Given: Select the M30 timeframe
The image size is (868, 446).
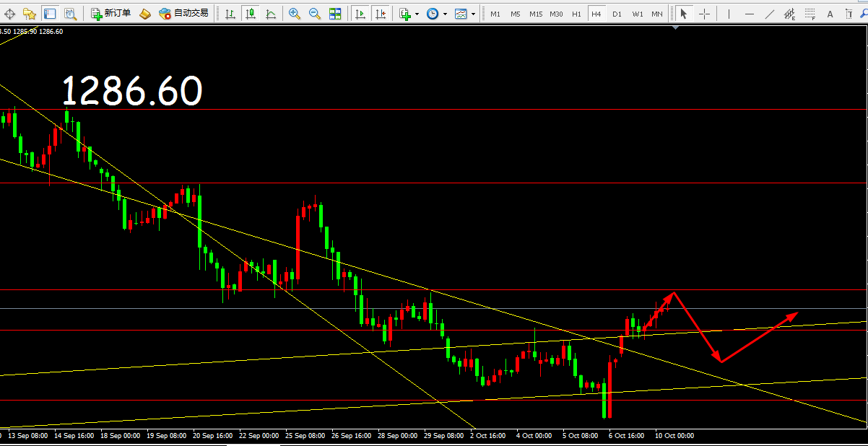Looking at the screenshot, I should point(556,14).
